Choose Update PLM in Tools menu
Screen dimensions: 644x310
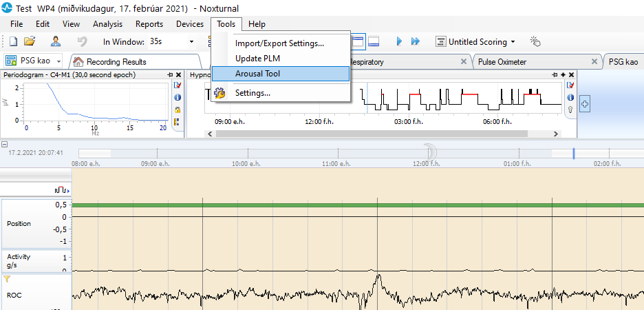(257, 59)
